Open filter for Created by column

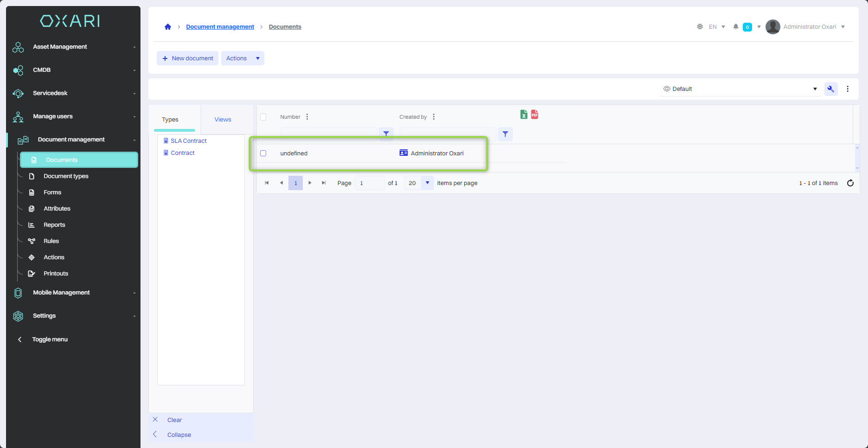[x=505, y=134]
